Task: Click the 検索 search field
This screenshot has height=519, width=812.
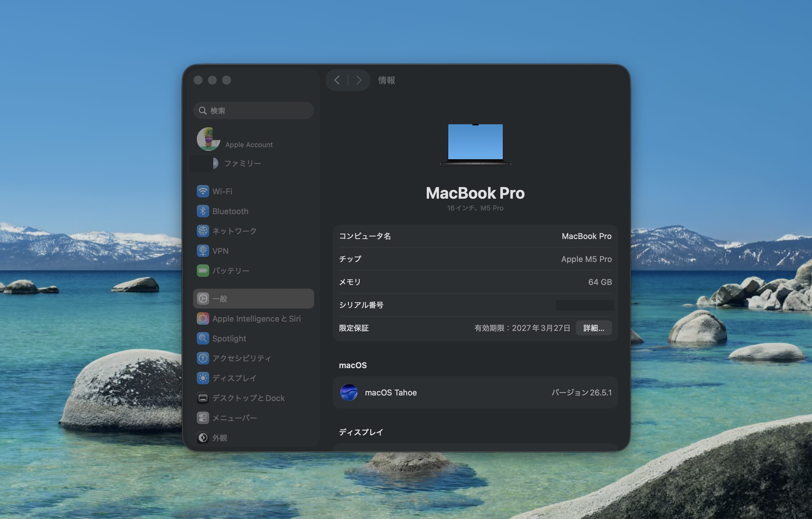Action: [x=254, y=111]
